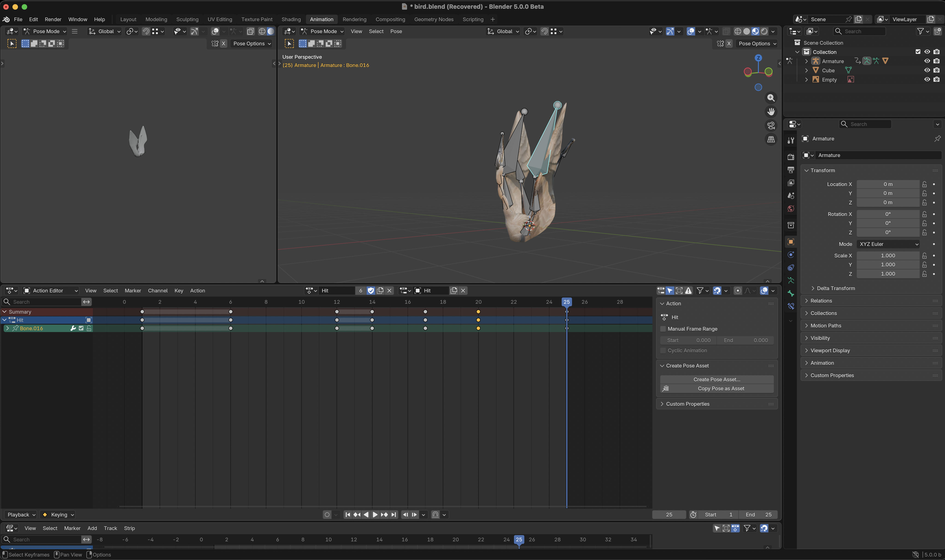Enable the Manual Frame Range checkbox

point(663,329)
